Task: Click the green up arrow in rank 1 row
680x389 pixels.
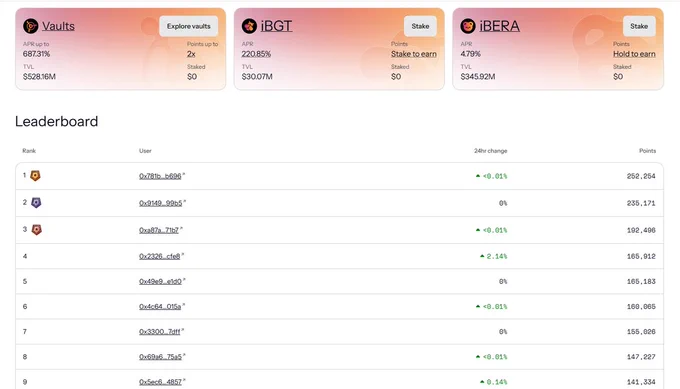Action: point(478,176)
